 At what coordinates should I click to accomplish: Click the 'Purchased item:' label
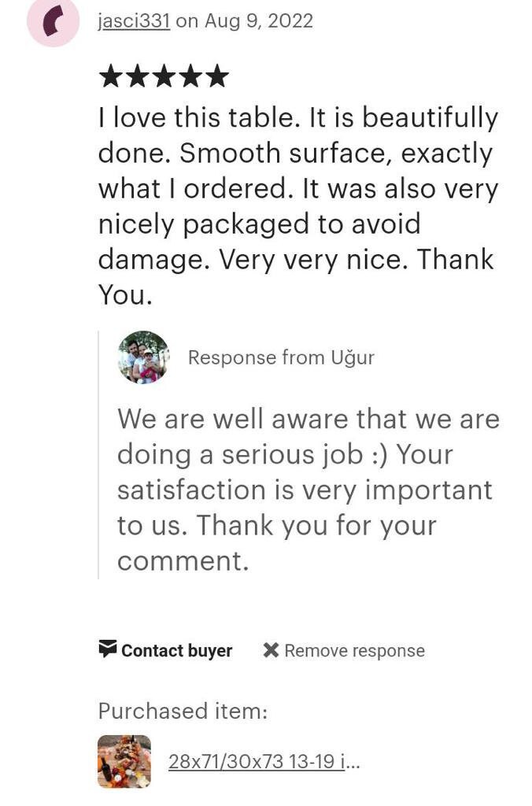(183, 712)
